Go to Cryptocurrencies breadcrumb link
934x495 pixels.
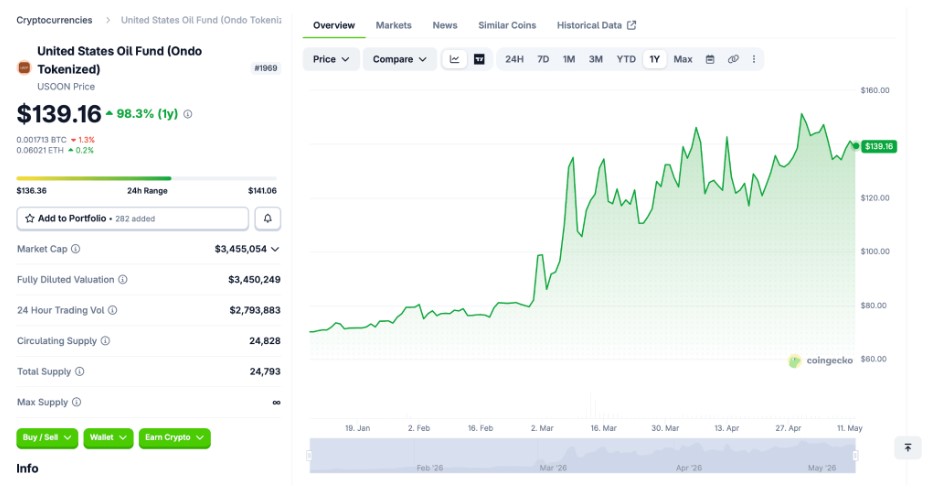tap(54, 20)
